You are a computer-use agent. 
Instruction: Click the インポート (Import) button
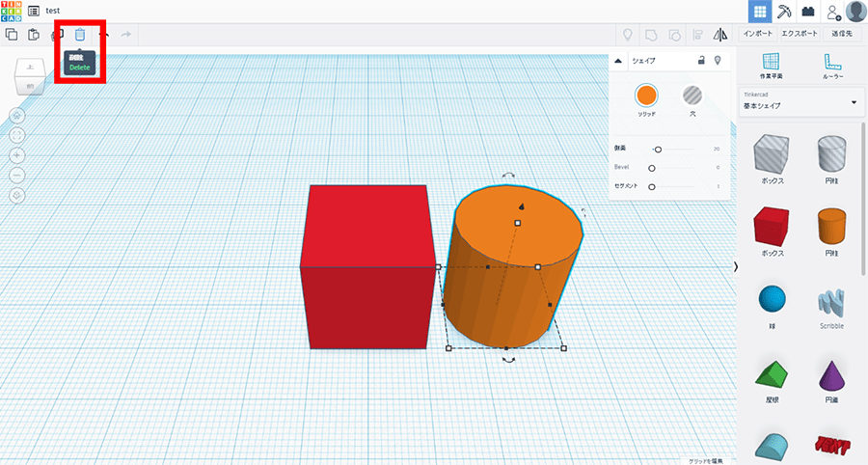pos(758,34)
